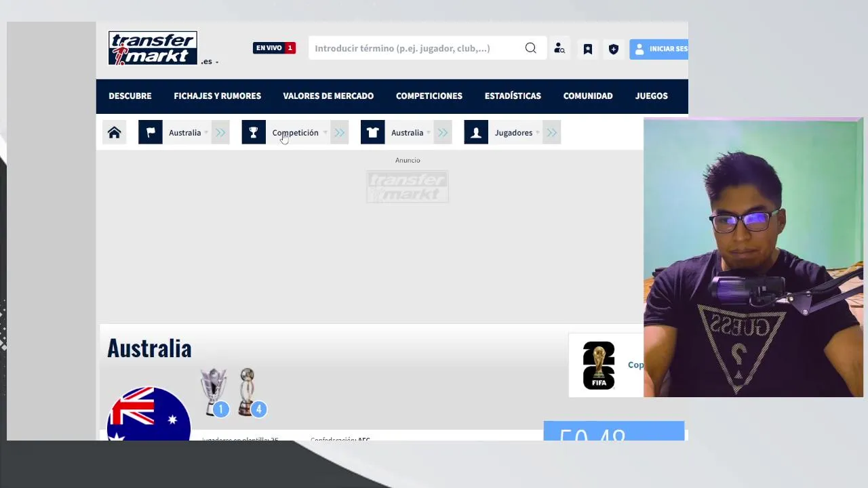
Task: Click the player silhouette icon
Action: click(476, 132)
